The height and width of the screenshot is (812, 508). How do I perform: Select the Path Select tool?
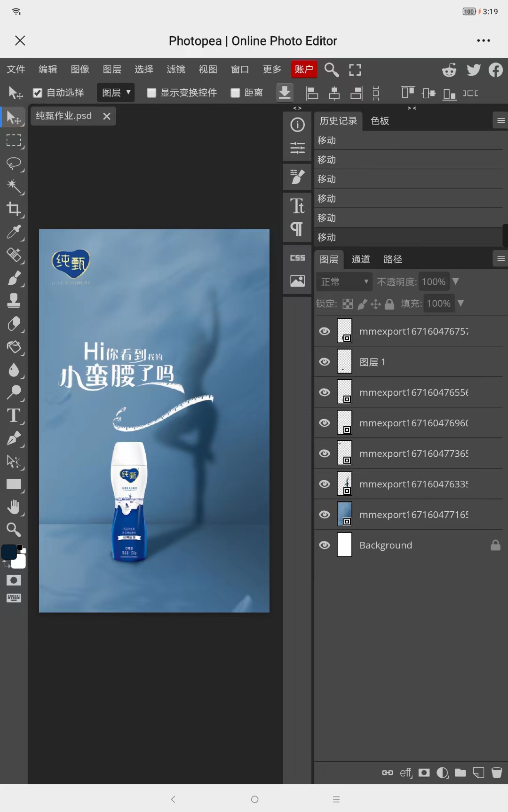tap(14, 461)
